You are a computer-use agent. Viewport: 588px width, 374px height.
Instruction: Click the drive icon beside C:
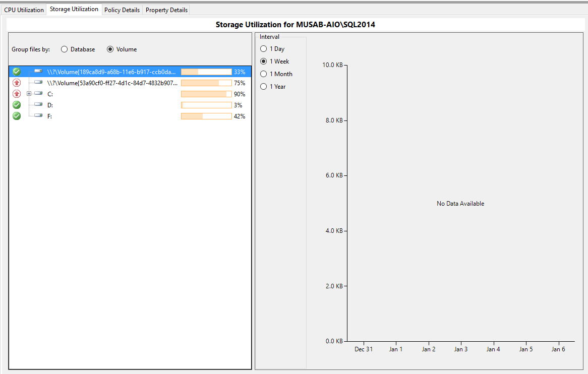click(x=38, y=93)
